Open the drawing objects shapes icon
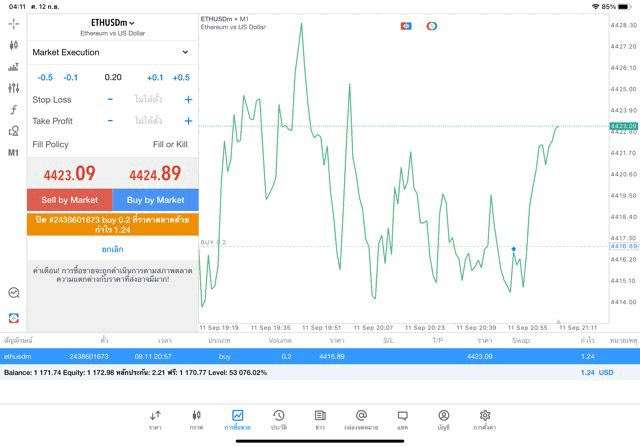Screen dimensions: 640x447 (x=13, y=131)
